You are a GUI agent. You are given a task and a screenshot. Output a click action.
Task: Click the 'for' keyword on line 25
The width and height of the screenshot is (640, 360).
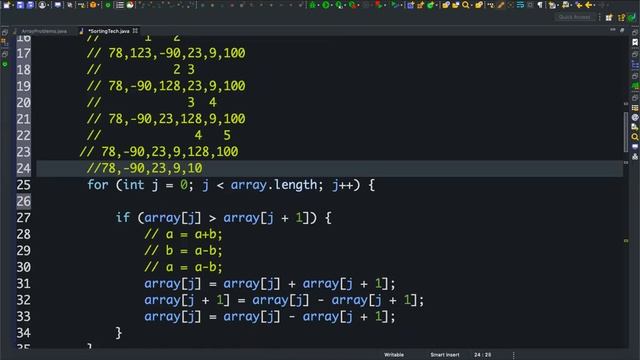coord(98,185)
